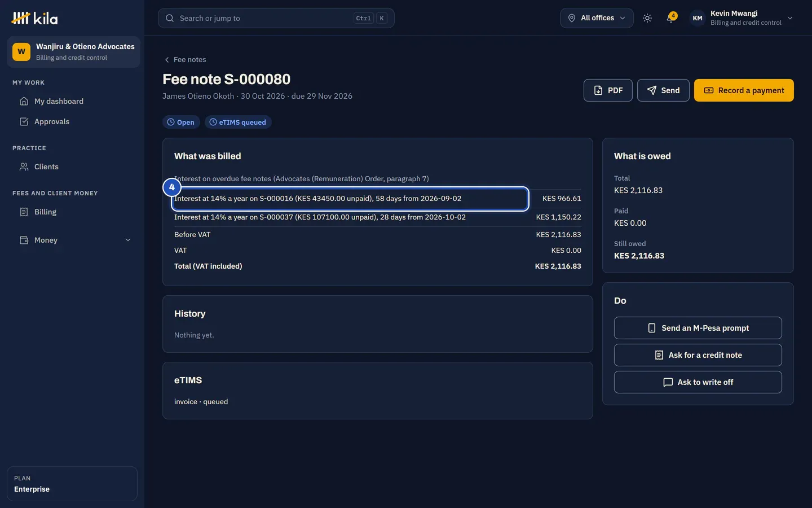The height and width of the screenshot is (508, 812).
Task: Click the search magnifier icon
Action: (170, 18)
